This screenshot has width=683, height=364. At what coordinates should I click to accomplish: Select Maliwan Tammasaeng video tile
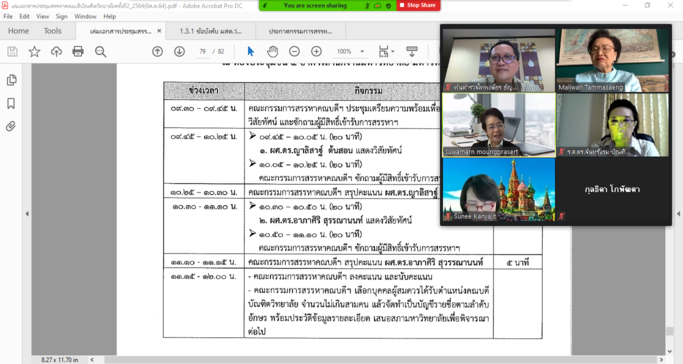pyautogui.click(x=612, y=60)
